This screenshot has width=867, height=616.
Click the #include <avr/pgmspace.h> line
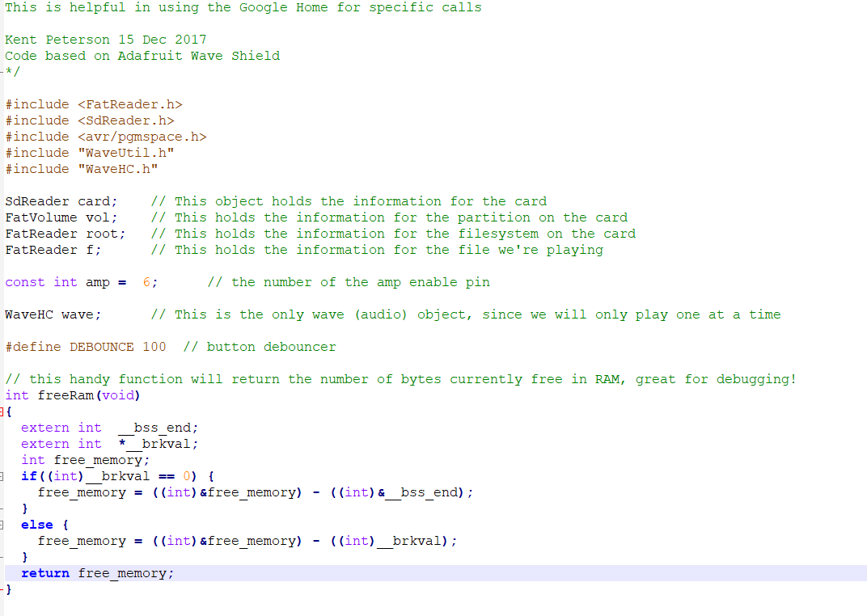(105, 136)
